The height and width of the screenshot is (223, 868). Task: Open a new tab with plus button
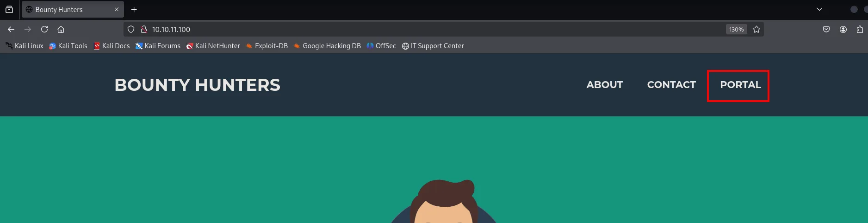point(134,9)
